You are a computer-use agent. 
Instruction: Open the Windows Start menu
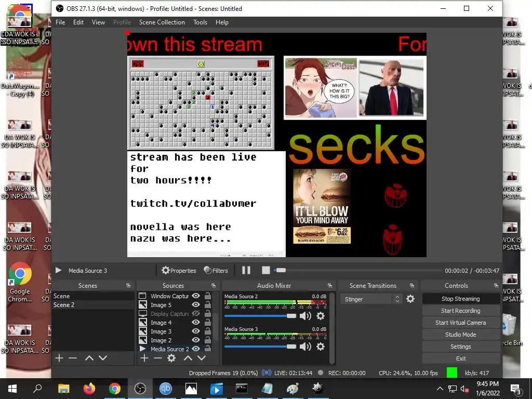coord(12,389)
